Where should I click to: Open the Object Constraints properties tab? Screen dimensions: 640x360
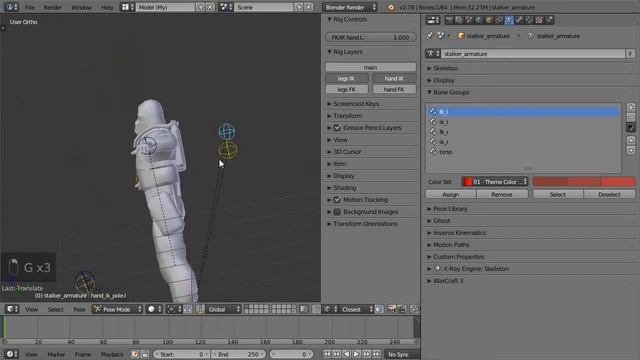pos(499,20)
